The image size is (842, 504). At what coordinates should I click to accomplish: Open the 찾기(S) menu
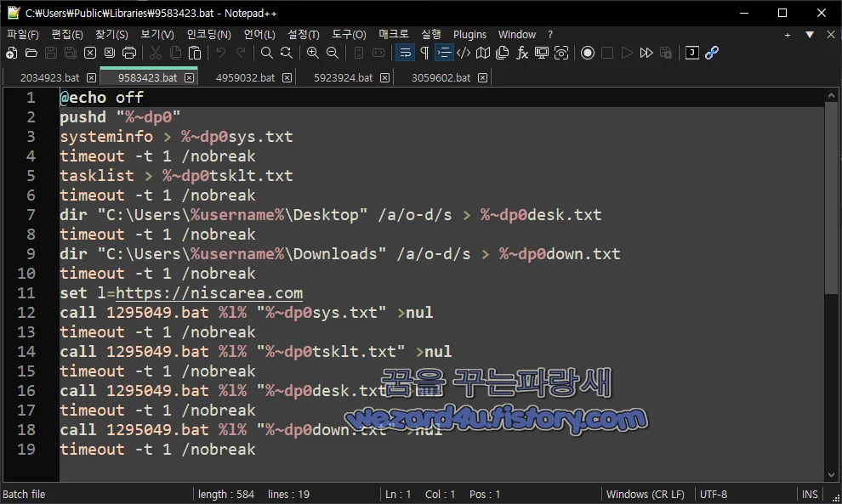(x=111, y=34)
